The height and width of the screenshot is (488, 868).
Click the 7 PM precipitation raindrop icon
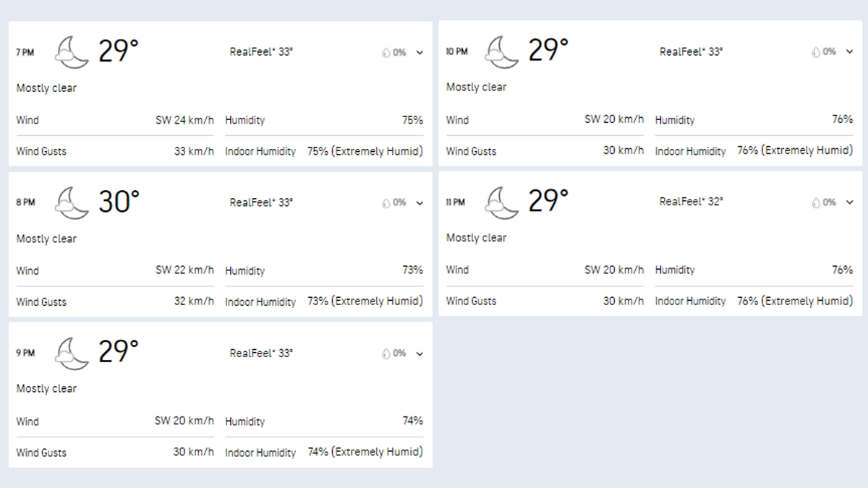point(386,53)
